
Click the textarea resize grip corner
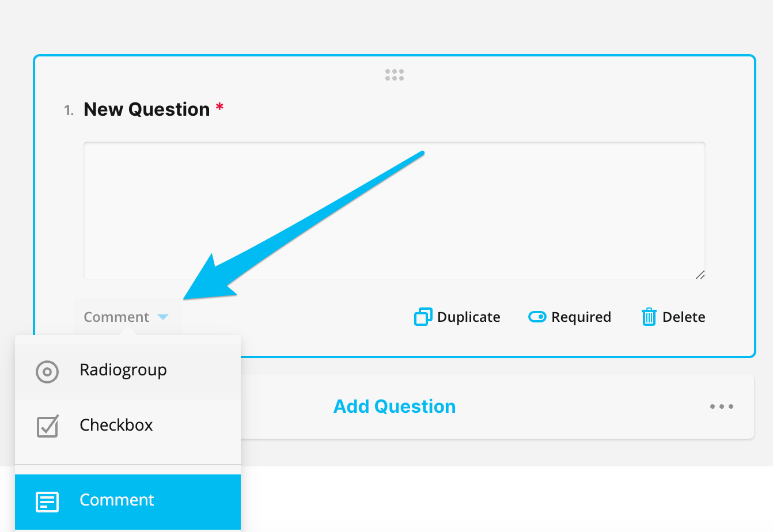(700, 275)
